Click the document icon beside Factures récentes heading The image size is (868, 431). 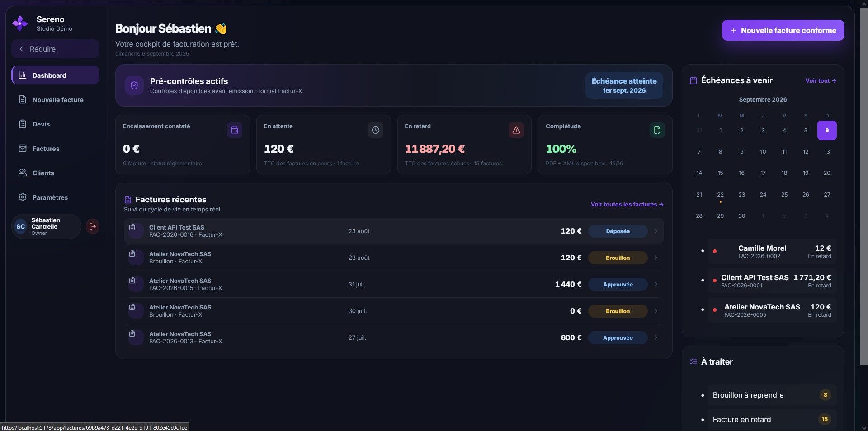(128, 200)
